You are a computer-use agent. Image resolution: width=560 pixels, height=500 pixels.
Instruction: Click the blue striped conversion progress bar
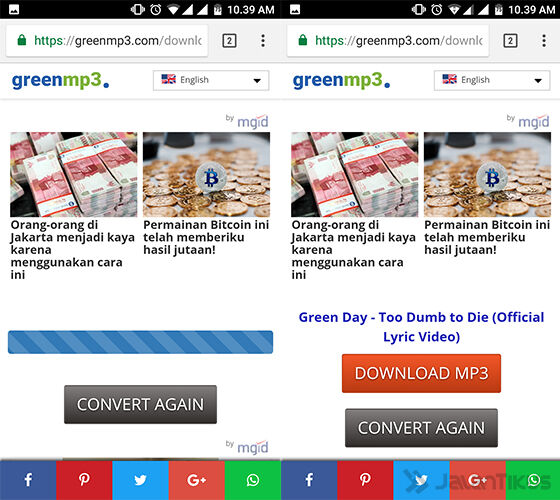[x=140, y=342]
